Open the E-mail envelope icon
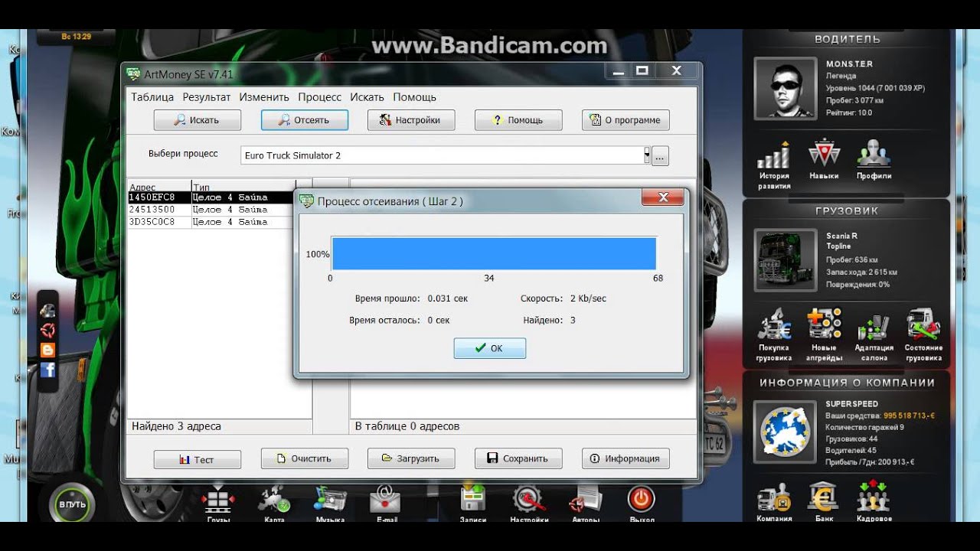The image size is (980, 551). point(386,500)
